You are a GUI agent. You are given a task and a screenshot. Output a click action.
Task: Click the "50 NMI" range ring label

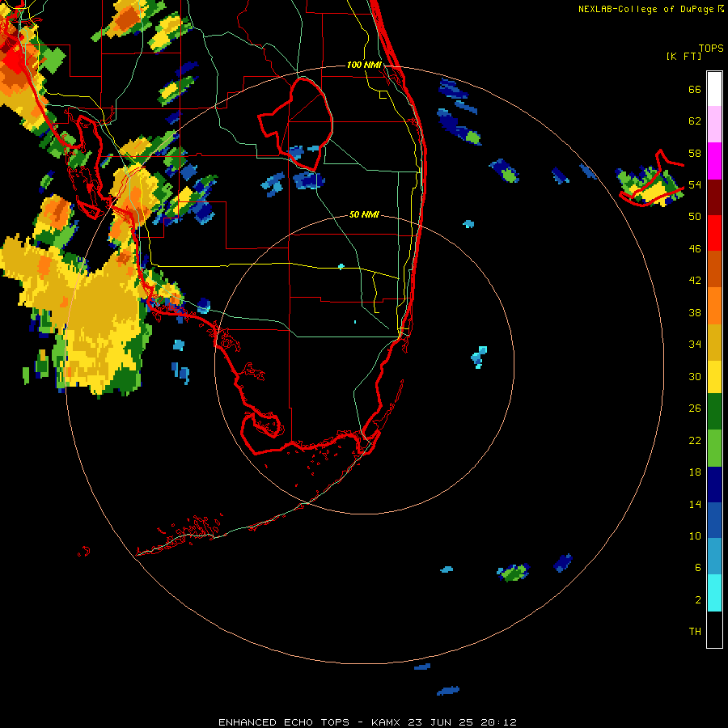click(x=364, y=214)
